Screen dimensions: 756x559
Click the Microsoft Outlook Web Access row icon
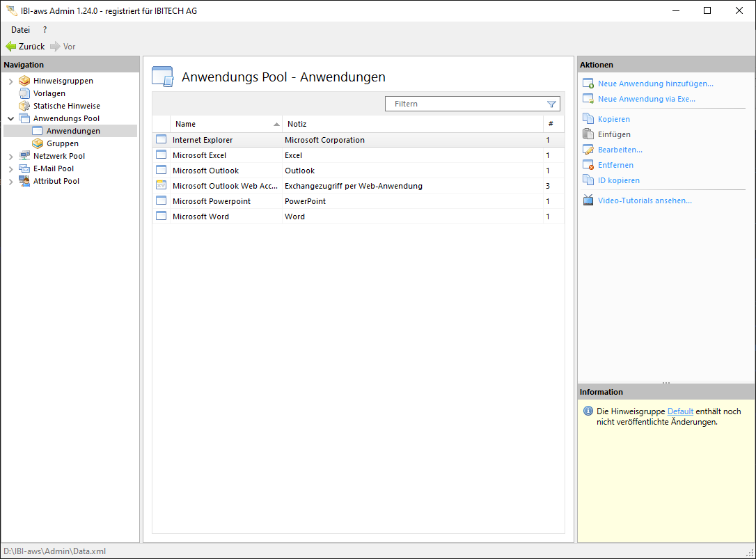[161, 186]
